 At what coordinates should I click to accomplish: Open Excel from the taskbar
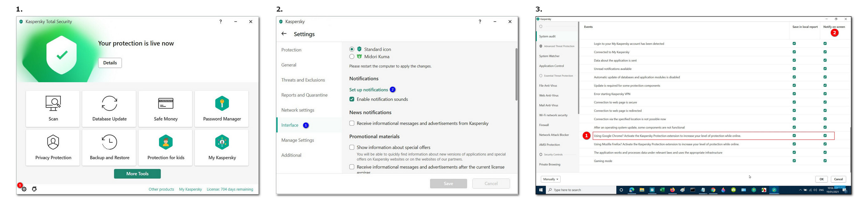click(662, 190)
